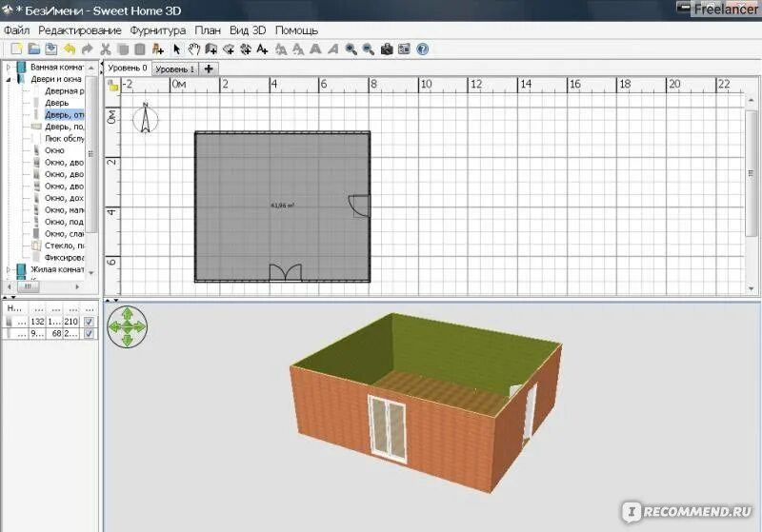Select the Стекло catalog item
Viewport: 762px width, 532px height.
pyautogui.click(x=64, y=246)
